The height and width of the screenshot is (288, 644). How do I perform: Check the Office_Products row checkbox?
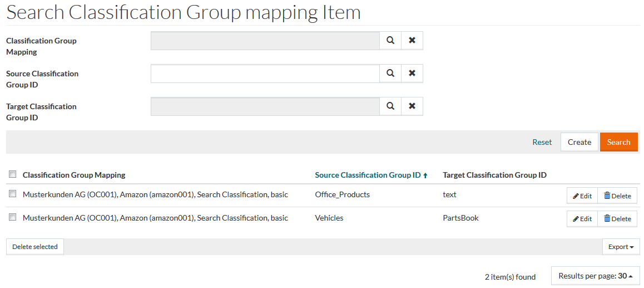pos(13,194)
